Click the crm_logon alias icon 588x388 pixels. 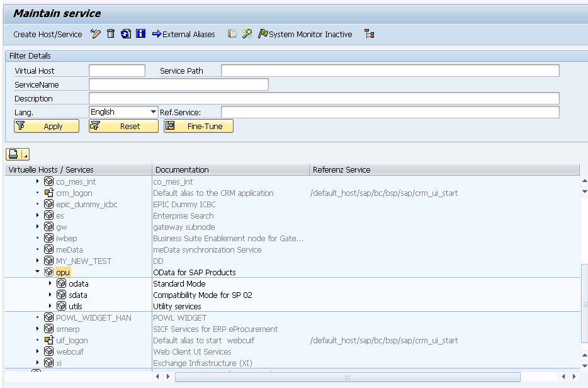coord(48,193)
